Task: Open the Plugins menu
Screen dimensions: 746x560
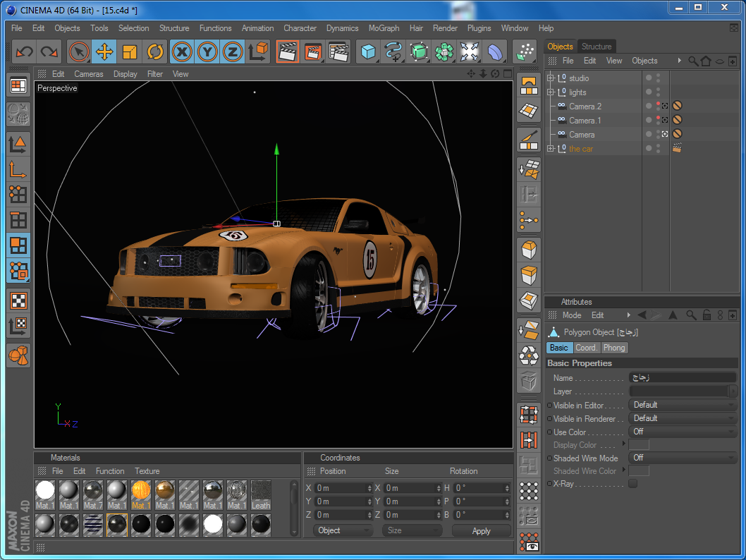Action: pyautogui.click(x=479, y=28)
